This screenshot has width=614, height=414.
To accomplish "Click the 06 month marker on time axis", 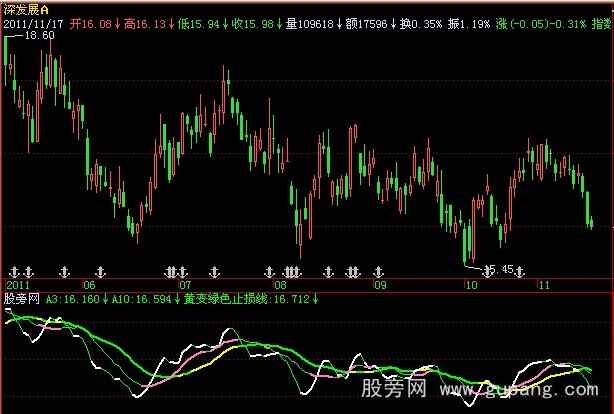I will click(89, 285).
